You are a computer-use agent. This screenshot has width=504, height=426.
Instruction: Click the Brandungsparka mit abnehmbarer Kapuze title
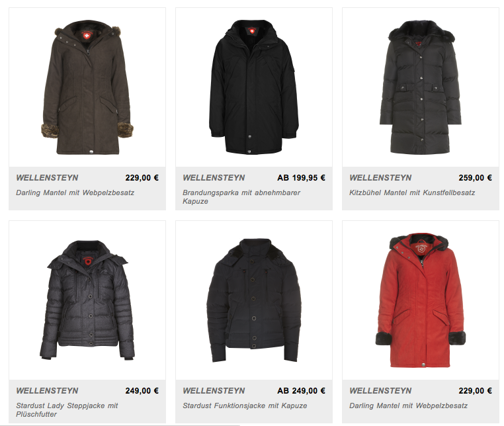tap(241, 196)
